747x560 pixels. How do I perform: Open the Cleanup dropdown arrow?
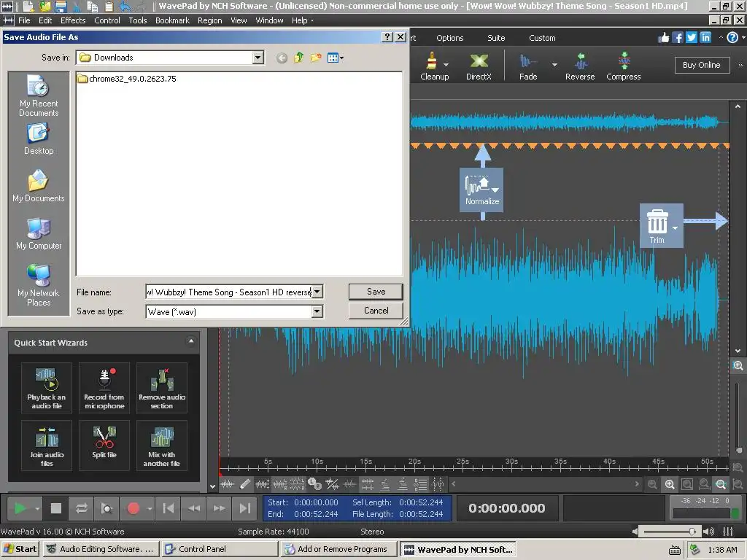point(446,65)
